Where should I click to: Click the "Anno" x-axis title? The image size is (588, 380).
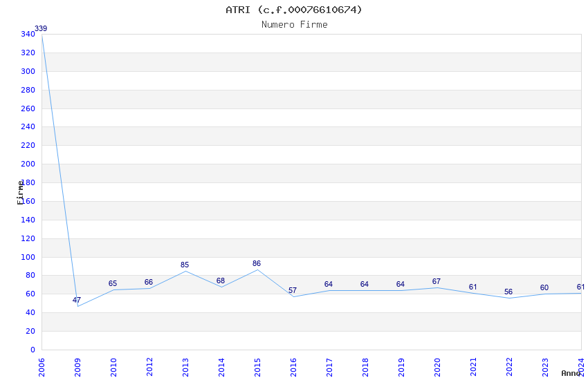(571, 373)
